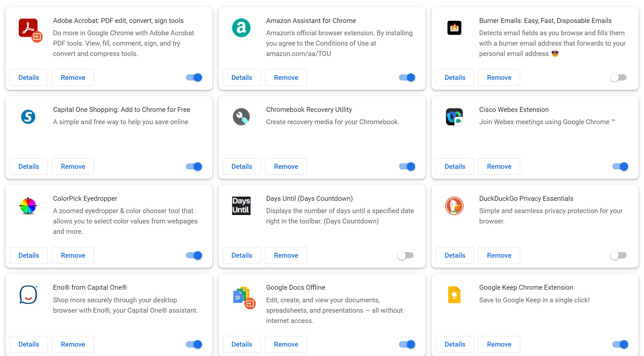Viewport: 644px width, 356px height.
Task: Click 'Save to Google Keep in a single click!' text
Action: click(x=534, y=300)
